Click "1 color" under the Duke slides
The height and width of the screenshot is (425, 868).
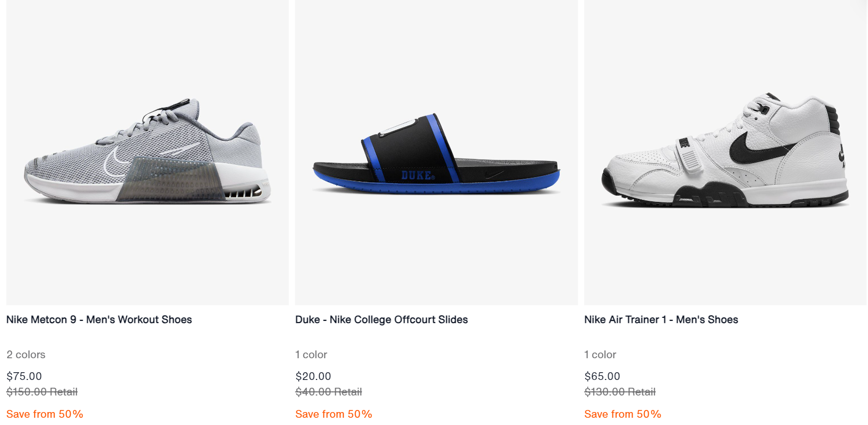point(311,355)
